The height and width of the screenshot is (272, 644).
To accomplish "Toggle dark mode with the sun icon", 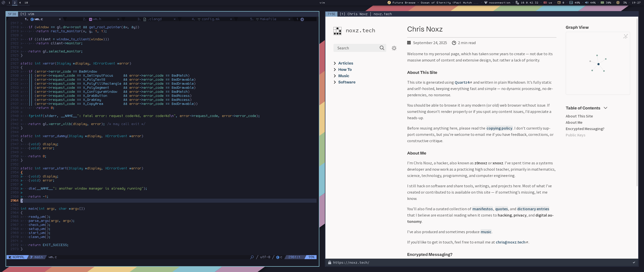I will [394, 48].
